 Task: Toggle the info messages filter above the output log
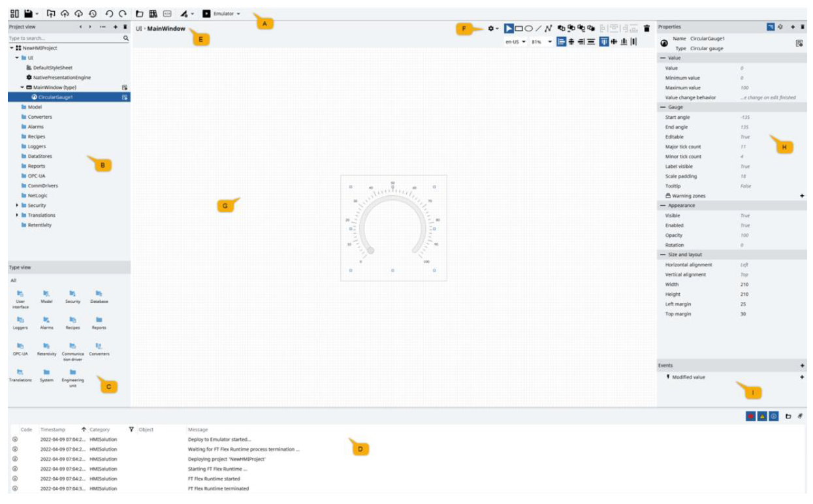[774, 417]
